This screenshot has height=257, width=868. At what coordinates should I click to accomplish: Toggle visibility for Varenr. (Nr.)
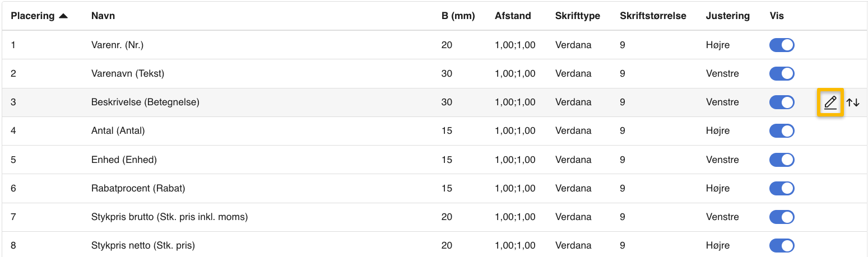coord(782,45)
